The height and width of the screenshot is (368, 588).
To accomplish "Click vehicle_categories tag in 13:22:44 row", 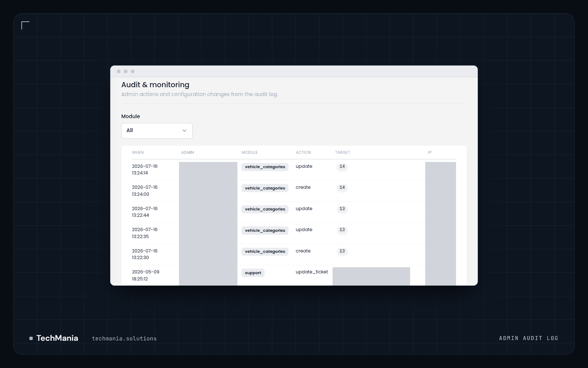I will (x=265, y=209).
